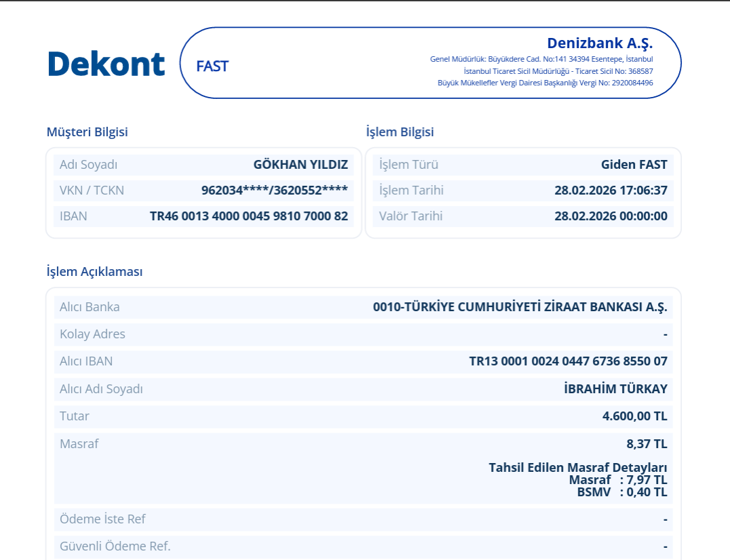This screenshot has width=730, height=560.
Task: Click the Genel Müdürlük address line
Action: coord(541,59)
